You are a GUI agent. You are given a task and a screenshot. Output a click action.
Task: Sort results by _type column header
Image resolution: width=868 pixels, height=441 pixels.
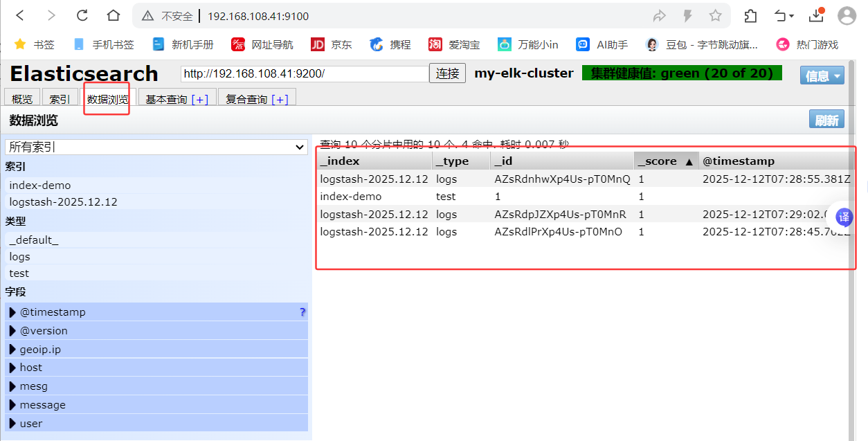462,161
